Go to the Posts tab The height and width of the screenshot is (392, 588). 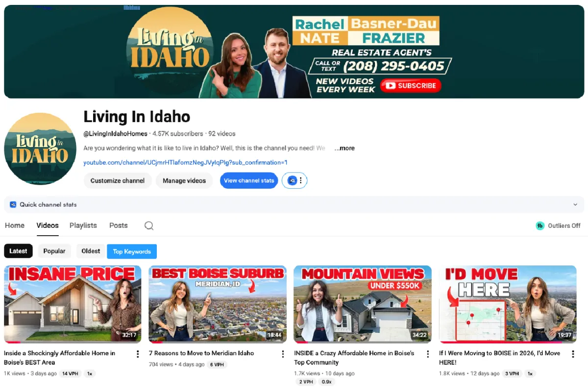pyautogui.click(x=119, y=225)
